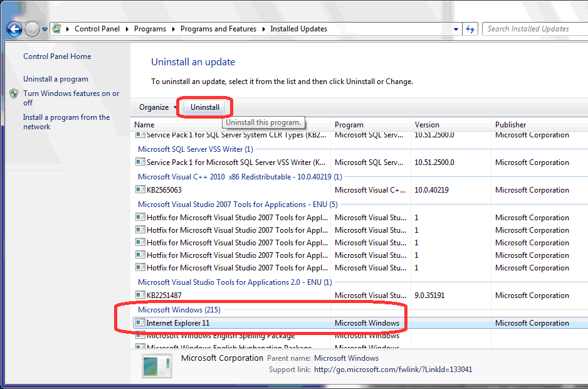Click the Control Panel icon in address bar
The width and height of the screenshot is (588, 389).
[56, 28]
